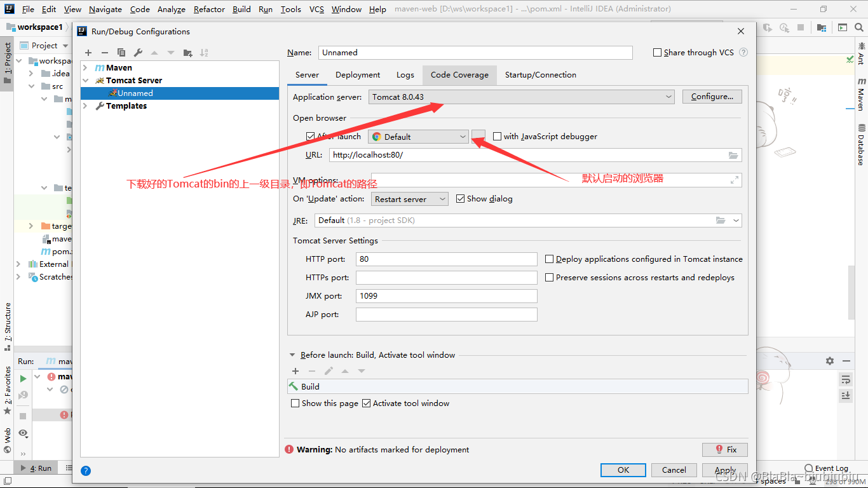Open the Project view dropdown
The image size is (868, 488).
[65, 46]
